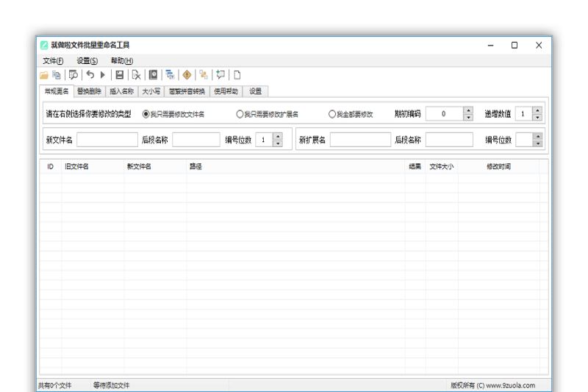Image resolution: width=588 pixels, height=392 pixels.
Task: Sort by the 新文件名 column header
Action: coord(155,166)
